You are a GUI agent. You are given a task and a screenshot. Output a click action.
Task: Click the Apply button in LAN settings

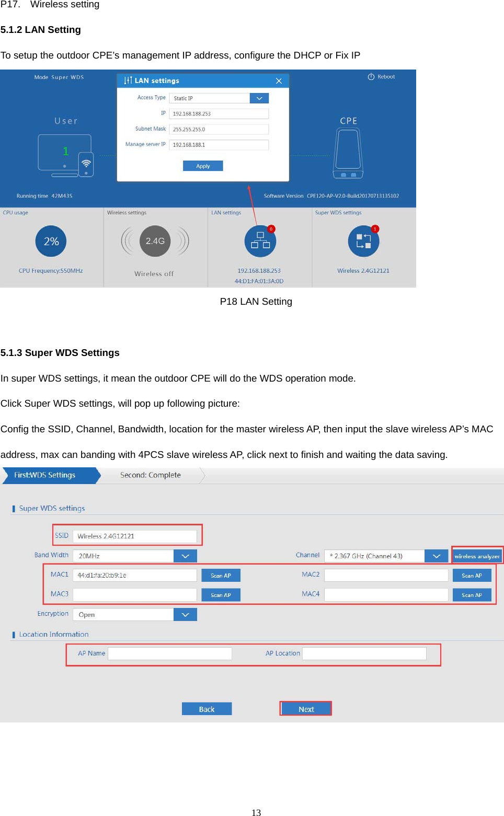point(202,166)
